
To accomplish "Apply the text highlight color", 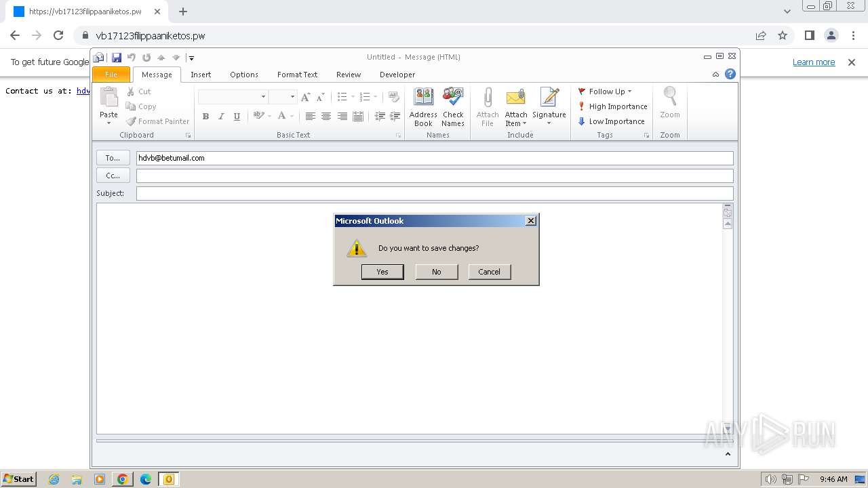I will pyautogui.click(x=258, y=116).
